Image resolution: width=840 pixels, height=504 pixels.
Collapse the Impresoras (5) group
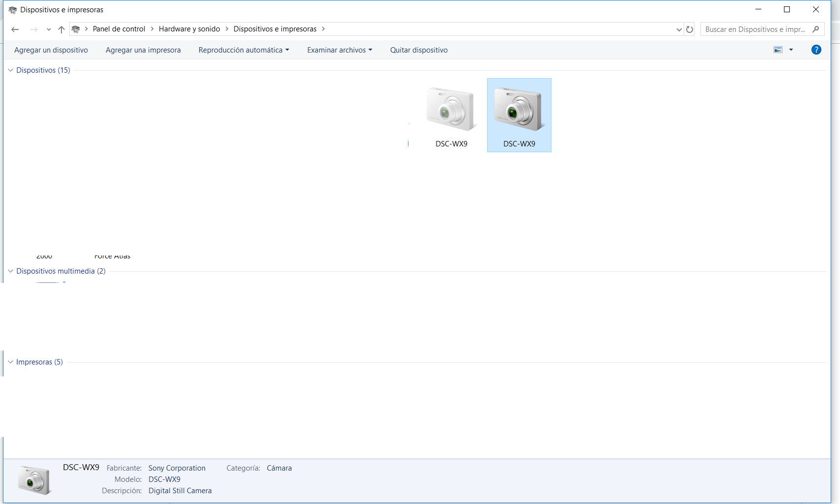10,362
